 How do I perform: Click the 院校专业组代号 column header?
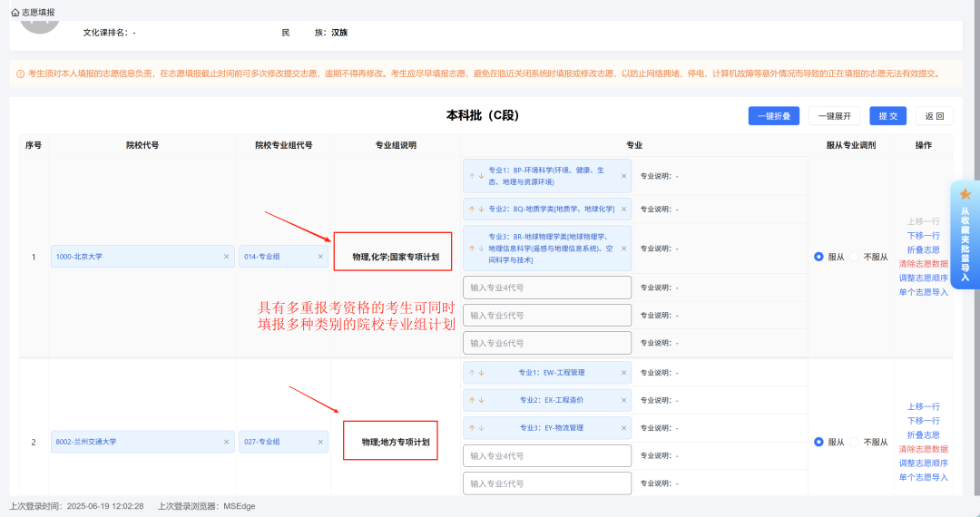coord(284,145)
